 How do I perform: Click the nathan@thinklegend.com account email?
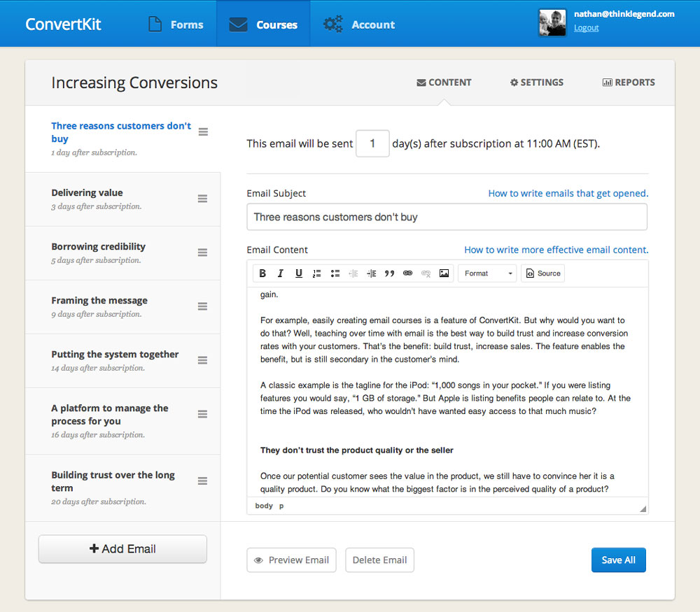pyautogui.click(x=624, y=14)
